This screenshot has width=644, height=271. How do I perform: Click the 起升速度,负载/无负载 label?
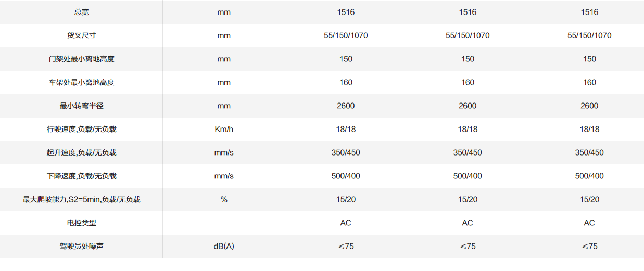pyautogui.click(x=81, y=152)
